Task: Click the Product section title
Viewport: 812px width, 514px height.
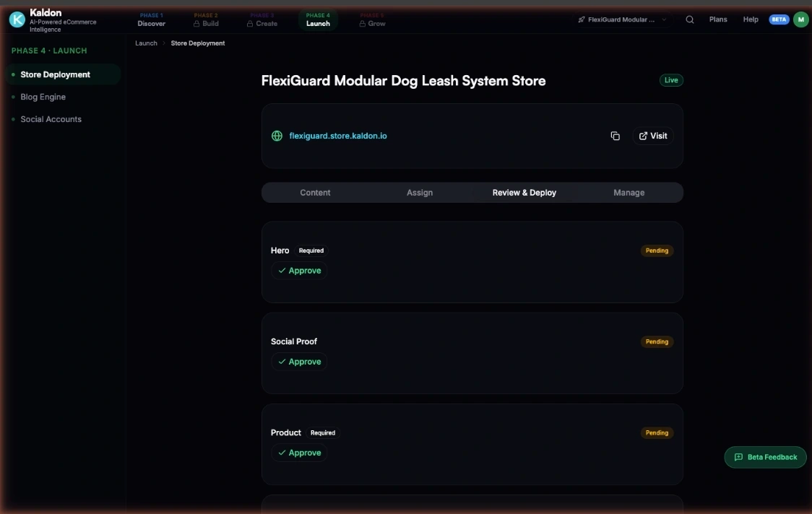Action: [285, 432]
